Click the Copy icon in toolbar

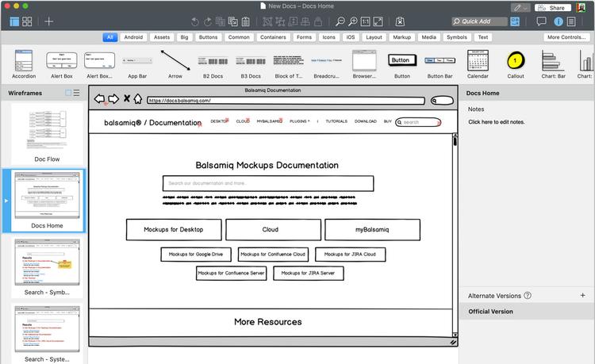pyautogui.click(x=233, y=21)
